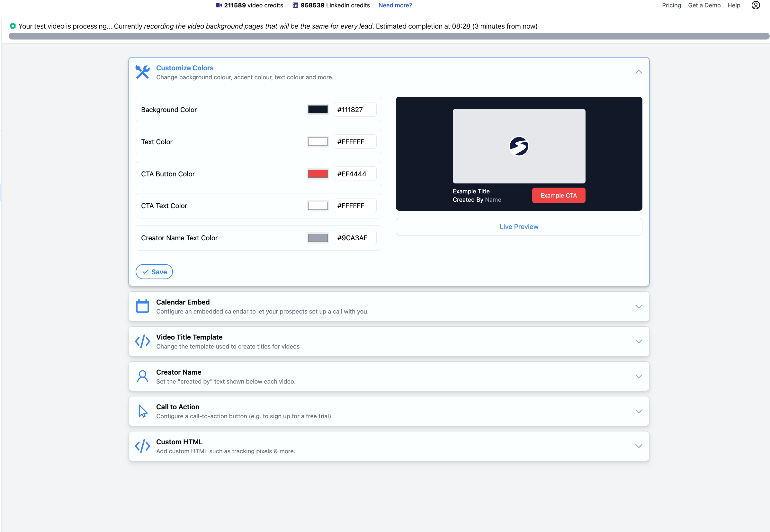Open the Creator Name Text Color swatch

[x=318, y=238]
